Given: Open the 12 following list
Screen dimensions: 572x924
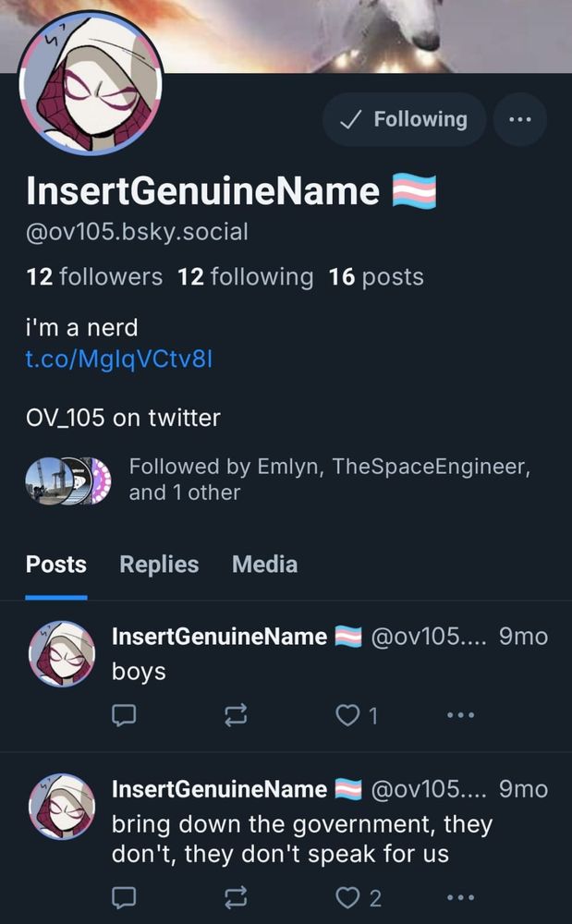Looking at the screenshot, I should pyautogui.click(x=248, y=276).
